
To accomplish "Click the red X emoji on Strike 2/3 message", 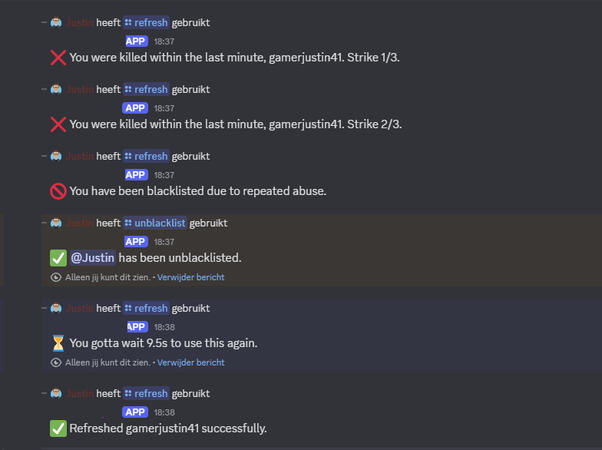I will pyautogui.click(x=58, y=124).
